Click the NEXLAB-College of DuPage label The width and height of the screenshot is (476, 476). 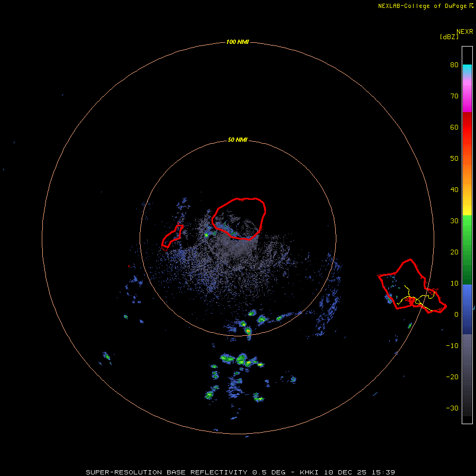point(422,6)
